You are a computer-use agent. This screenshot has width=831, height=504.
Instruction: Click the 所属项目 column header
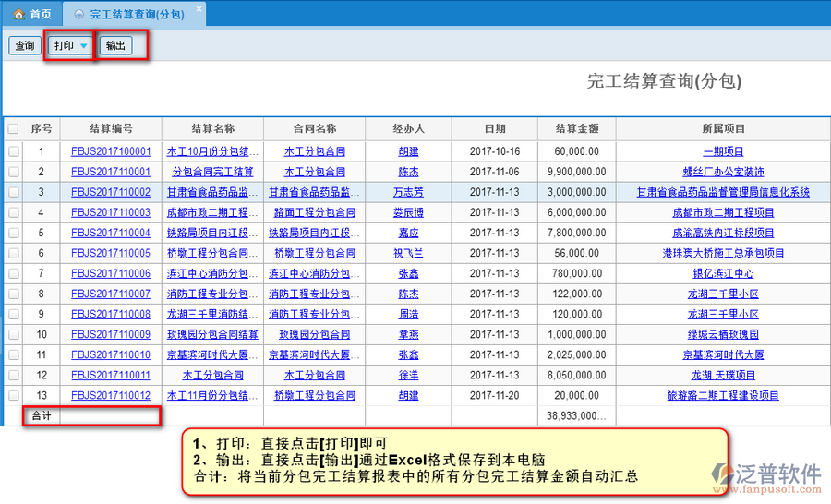[723, 129]
